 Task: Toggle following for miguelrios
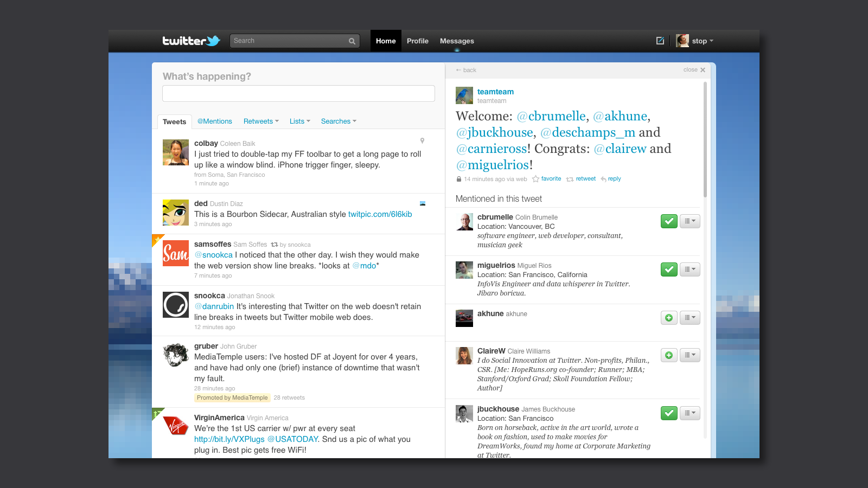point(669,269)
